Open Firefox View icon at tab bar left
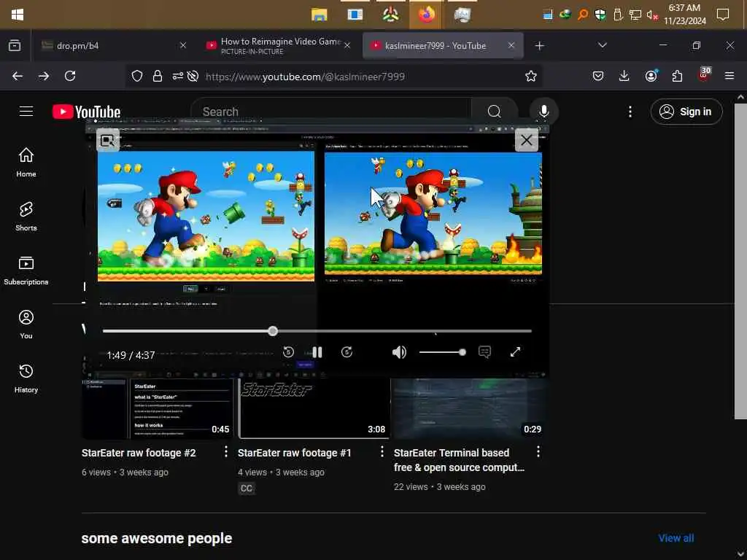Viewport: 747px width, 560px height. 15,46
